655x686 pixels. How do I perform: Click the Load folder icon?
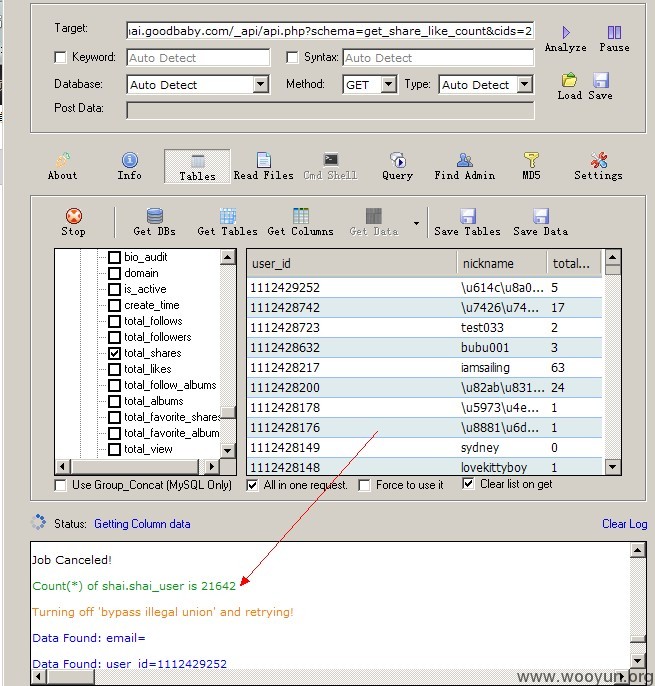pyautogui.click(x=569, y=80)
